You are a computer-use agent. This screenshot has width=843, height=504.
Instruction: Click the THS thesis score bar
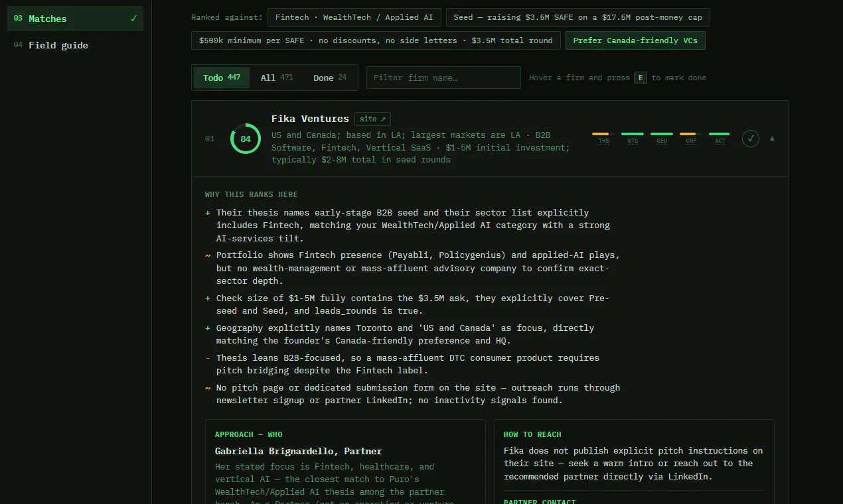point(603,137)
